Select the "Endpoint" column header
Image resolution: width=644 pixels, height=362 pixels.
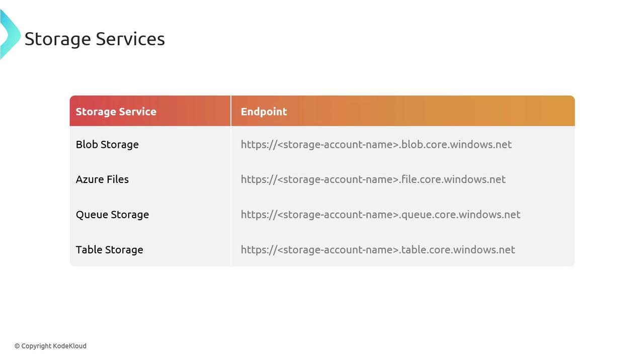click(x=264, y=112)
